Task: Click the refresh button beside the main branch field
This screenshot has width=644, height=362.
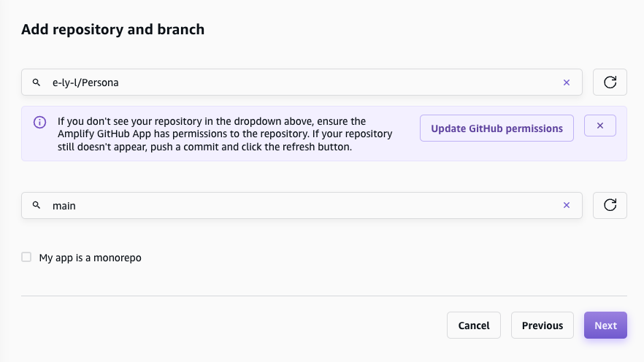Action: pos(610,206)
